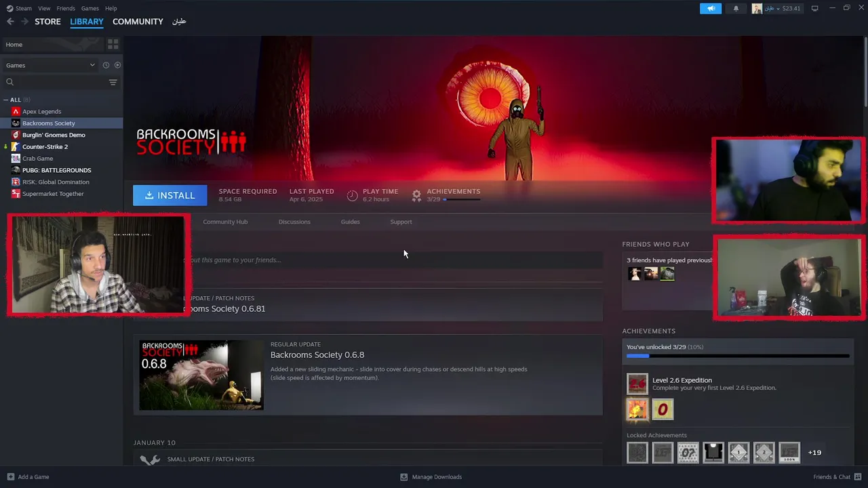The image size is (868, 488).
Task: Click the back navigation arrow
Action: pos(10,22)
